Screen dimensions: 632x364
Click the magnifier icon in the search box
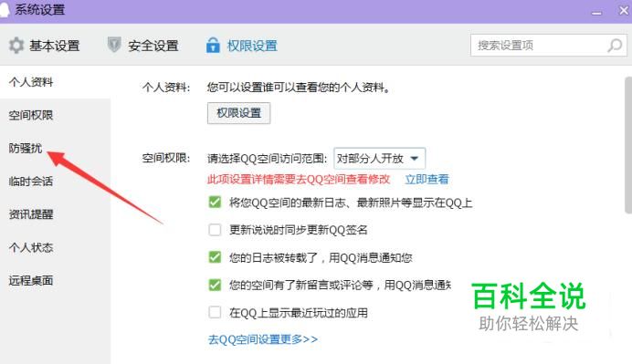615,45
